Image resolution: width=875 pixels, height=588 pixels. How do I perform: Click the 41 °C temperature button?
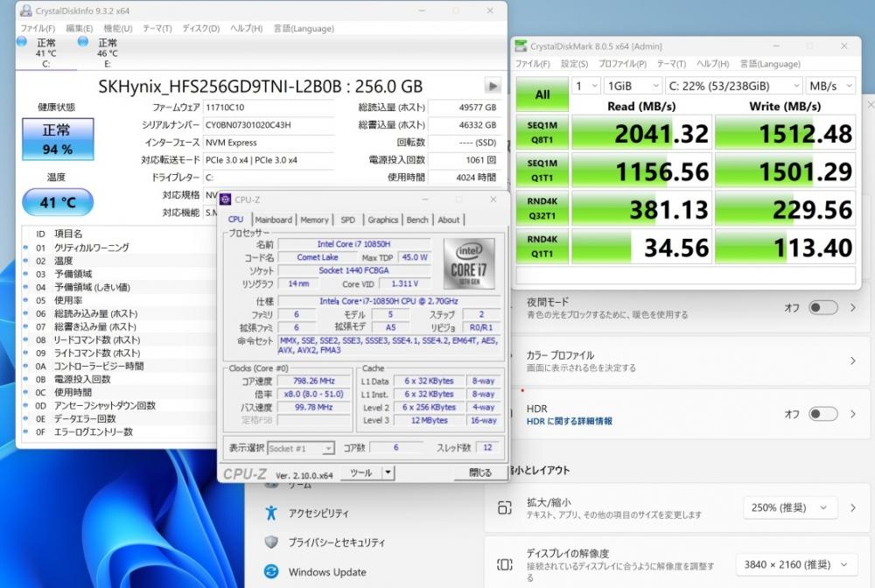pos(58,202)
